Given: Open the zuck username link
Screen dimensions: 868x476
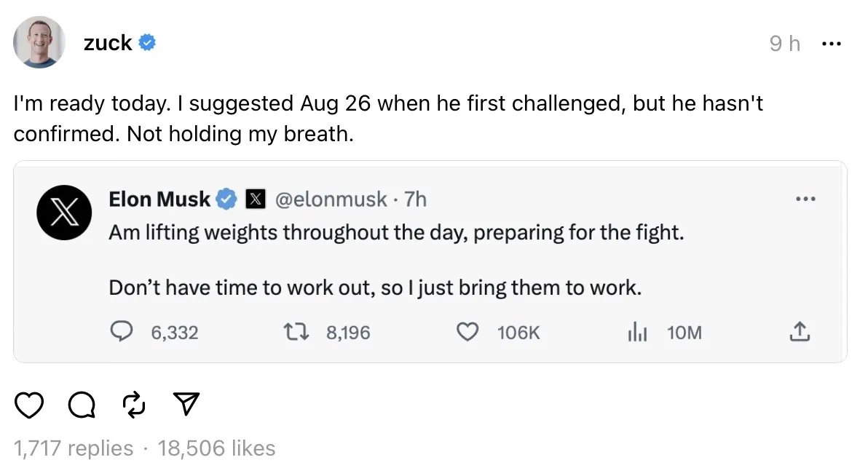Looking at the screenshot, I should coord(108,43).
